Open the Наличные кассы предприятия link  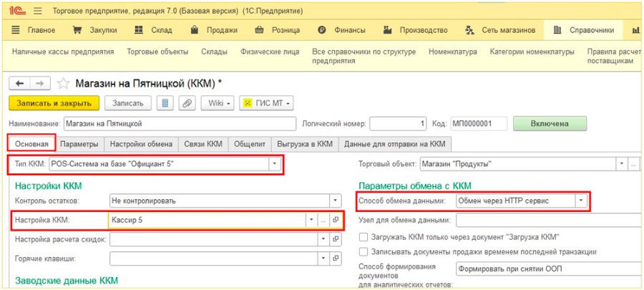point(63,52)
